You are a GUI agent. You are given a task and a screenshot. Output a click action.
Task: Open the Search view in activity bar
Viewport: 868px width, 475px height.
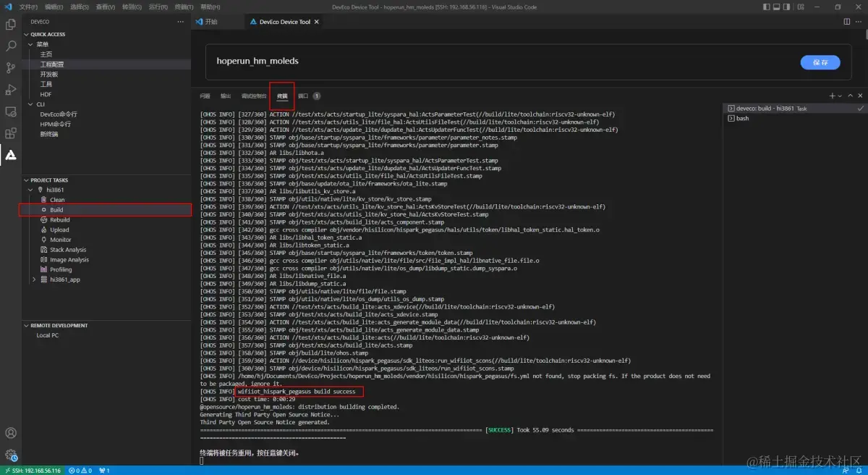point(11,46)
